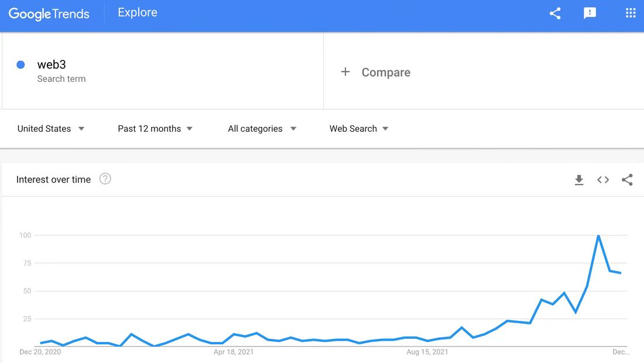This screenshot has height=363, width=644.
Task: Click the embed code icon
Action: click(x=603, y=180)
